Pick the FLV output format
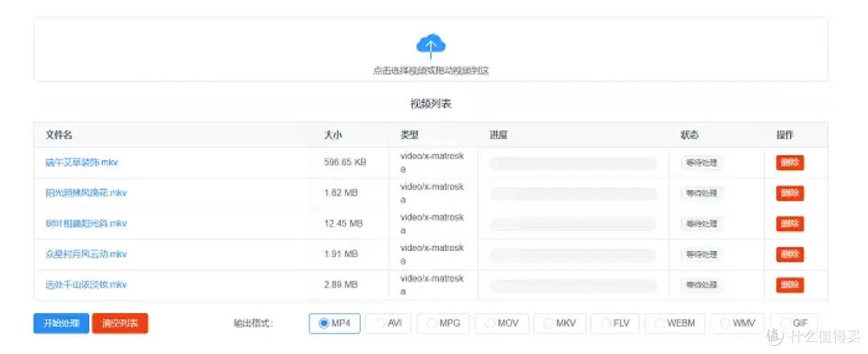The image size is (868, 354). pyautogui.click(x=615, y=323)
